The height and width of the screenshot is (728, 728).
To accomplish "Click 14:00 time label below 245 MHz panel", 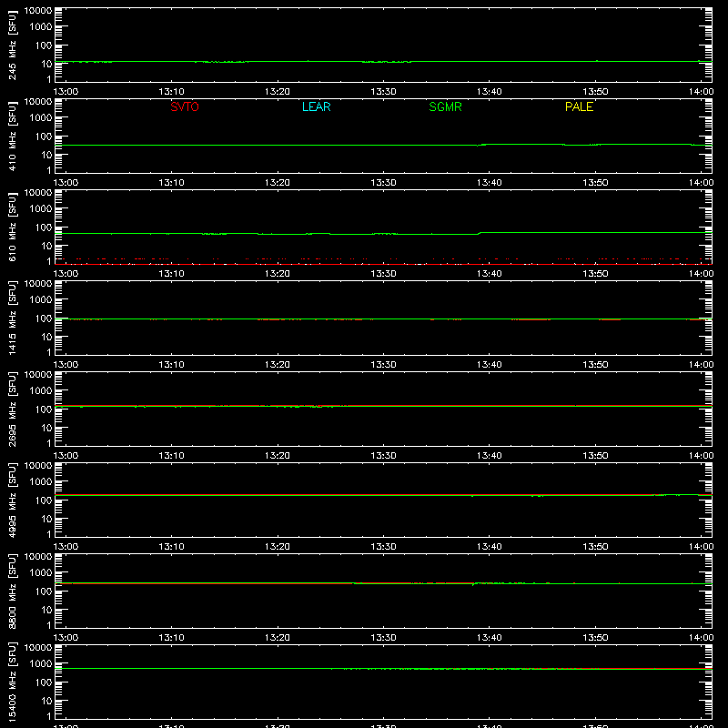I will (x=701, y=92).
